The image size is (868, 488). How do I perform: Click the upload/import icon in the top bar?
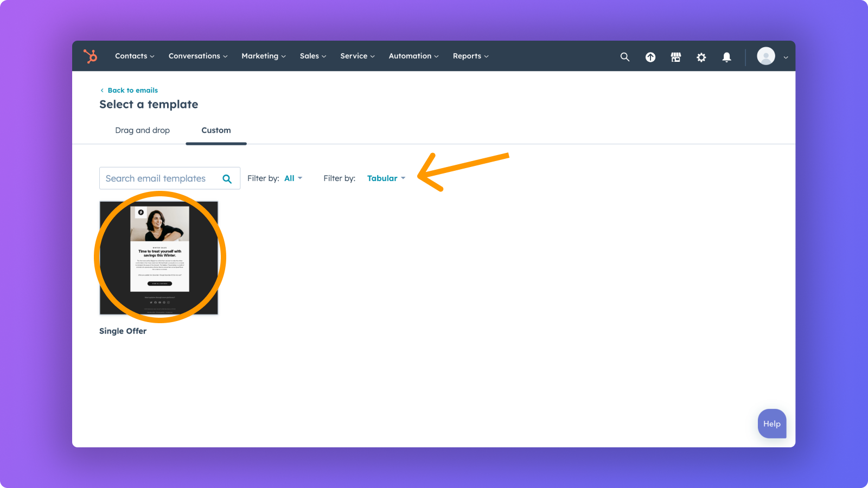coord(650,56)
